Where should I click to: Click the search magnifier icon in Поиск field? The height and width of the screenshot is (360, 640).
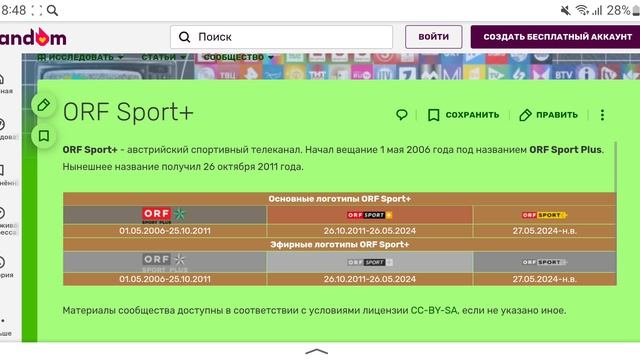pos(184,37)
